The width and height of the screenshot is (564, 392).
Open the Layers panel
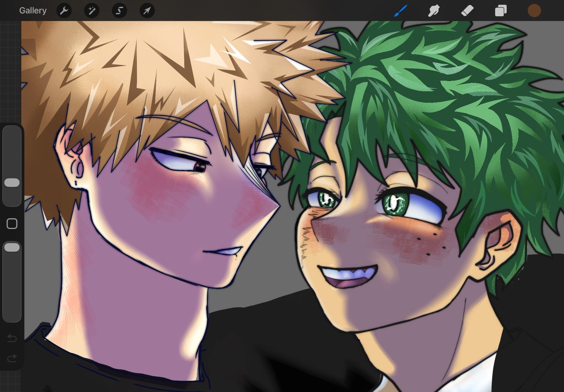click(501, 10)
